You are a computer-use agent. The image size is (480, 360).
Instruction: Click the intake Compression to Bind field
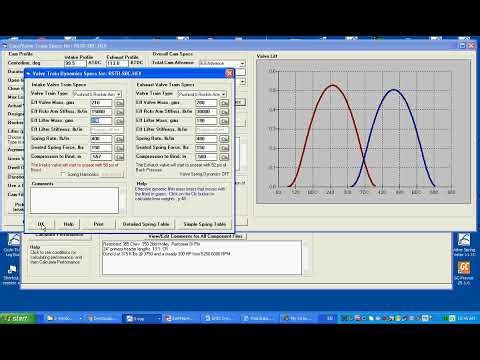point(102,157)
